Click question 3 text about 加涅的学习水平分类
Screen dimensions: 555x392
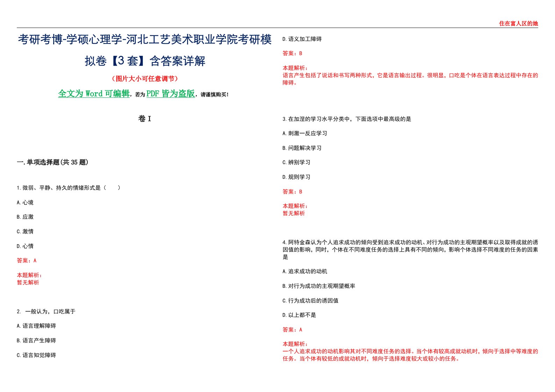(347, 119)
